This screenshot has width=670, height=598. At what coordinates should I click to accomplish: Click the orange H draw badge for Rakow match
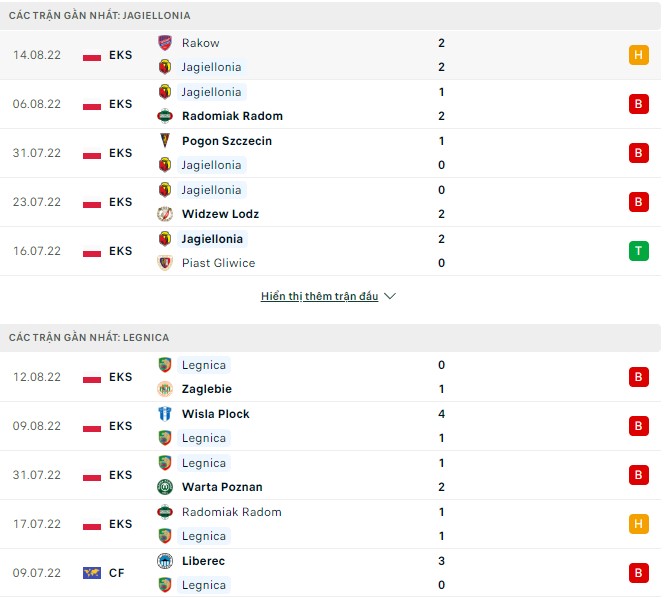[x=638, y=55]
